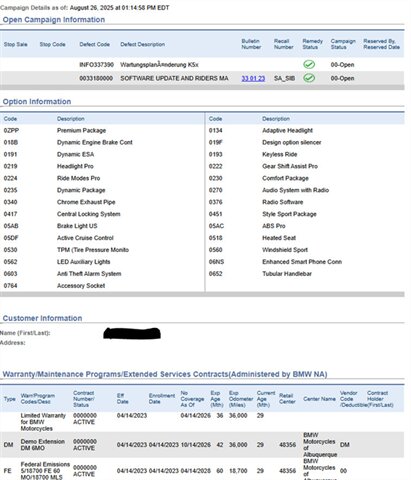
Task: Click Central Locking System option
Action: (x=88, y=214)
